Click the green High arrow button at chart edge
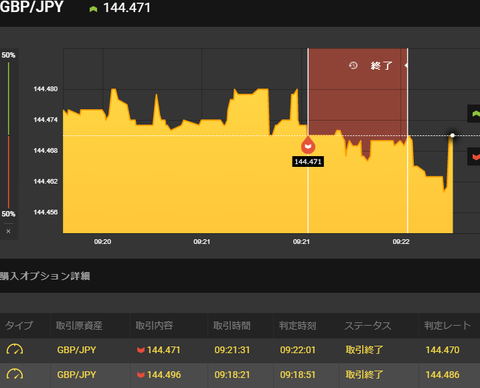The image size is (480, 388). point(475,114)
